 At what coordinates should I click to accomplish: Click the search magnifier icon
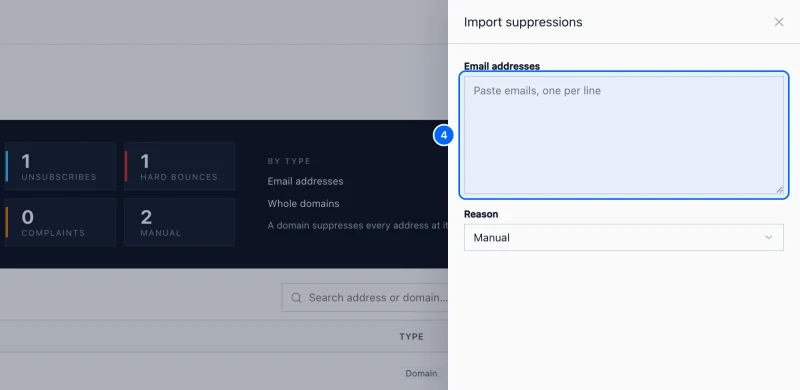296,298
